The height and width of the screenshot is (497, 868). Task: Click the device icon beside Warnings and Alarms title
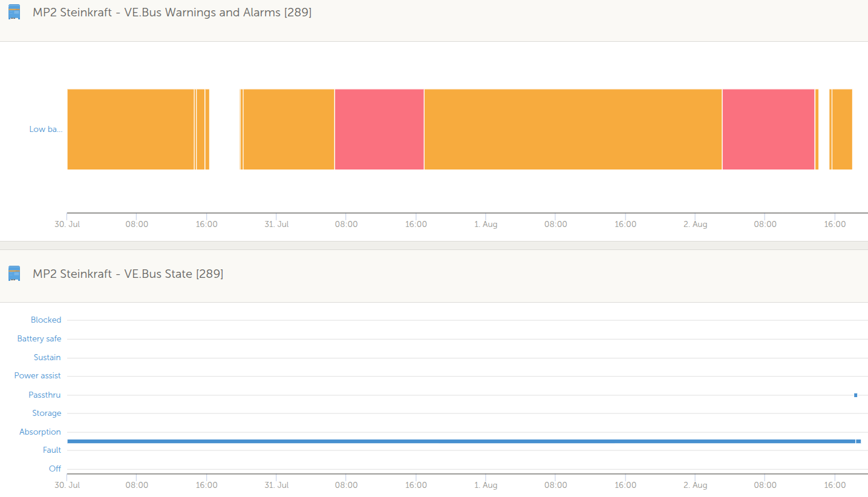click(14, 12)
